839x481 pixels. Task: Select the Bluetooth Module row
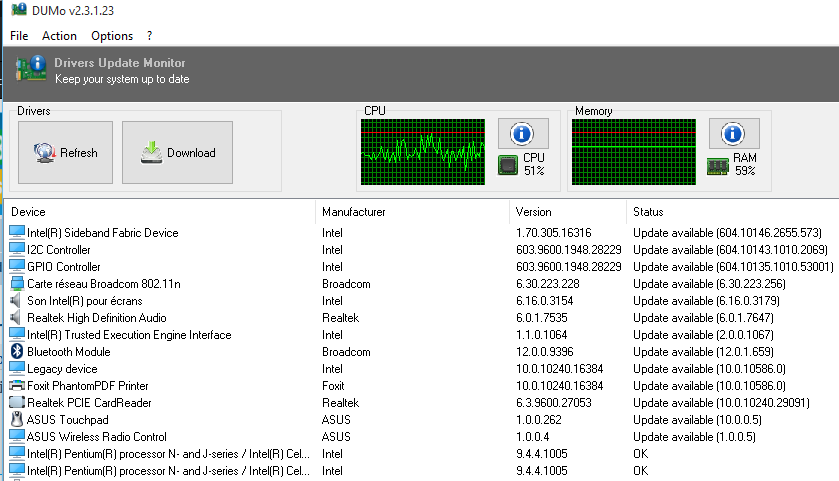[x=421, y=352]
